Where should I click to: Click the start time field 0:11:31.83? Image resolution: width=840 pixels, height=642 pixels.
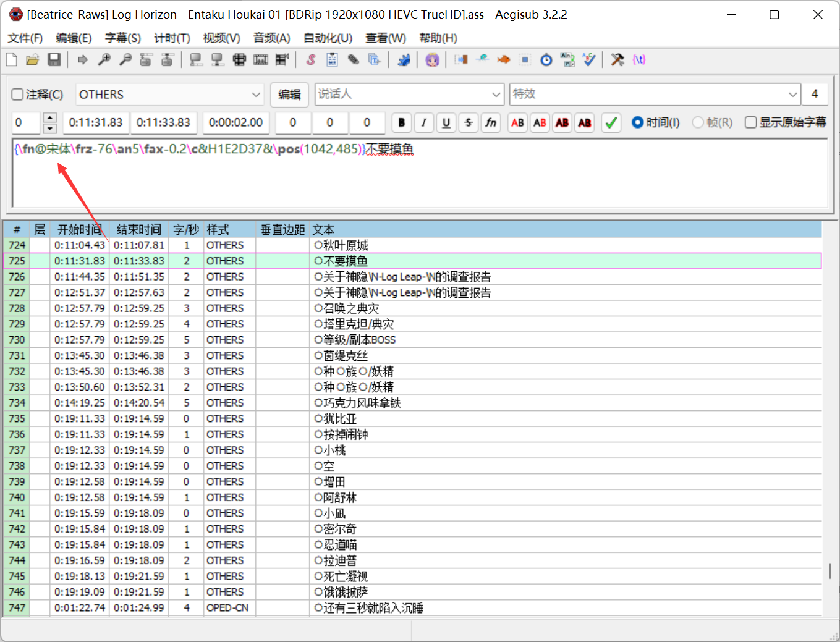(96, 122)
